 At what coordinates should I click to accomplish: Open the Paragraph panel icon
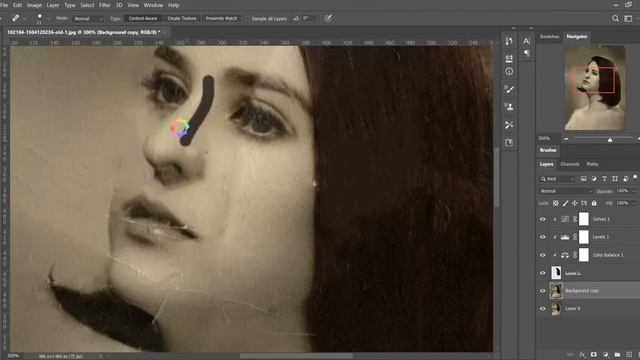(x=527, y=53)
